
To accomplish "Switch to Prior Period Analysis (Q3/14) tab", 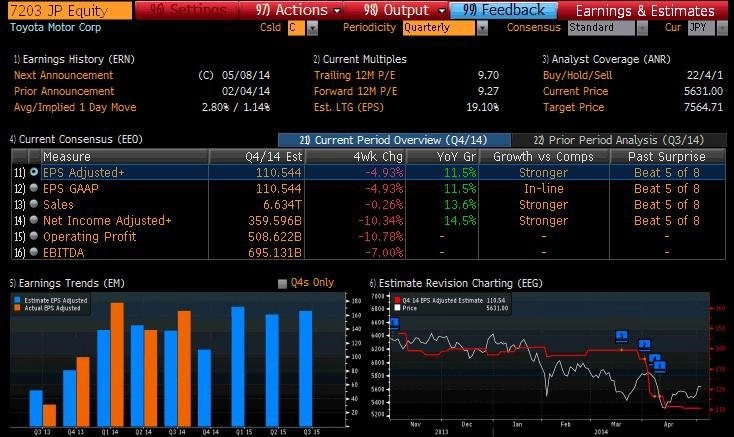I will (x=618, y=140).
